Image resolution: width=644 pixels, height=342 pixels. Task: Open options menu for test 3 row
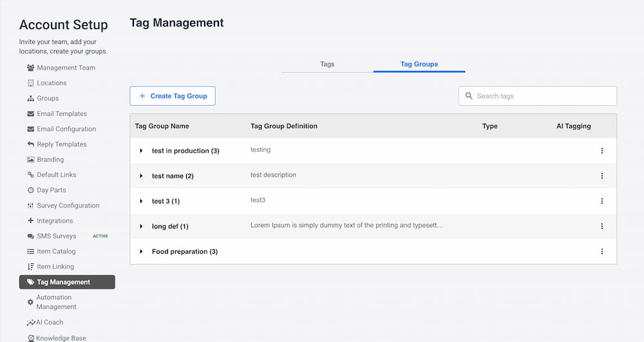(x=601, y=201)
